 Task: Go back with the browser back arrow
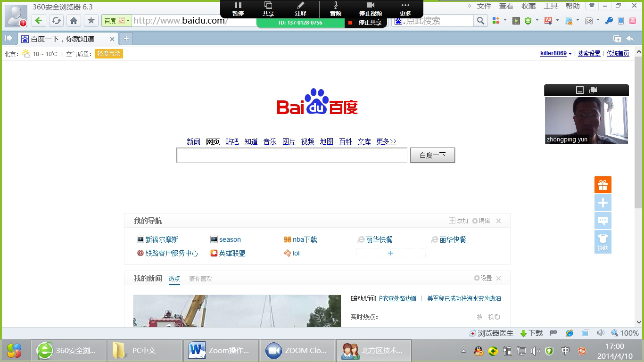(39, 20)
